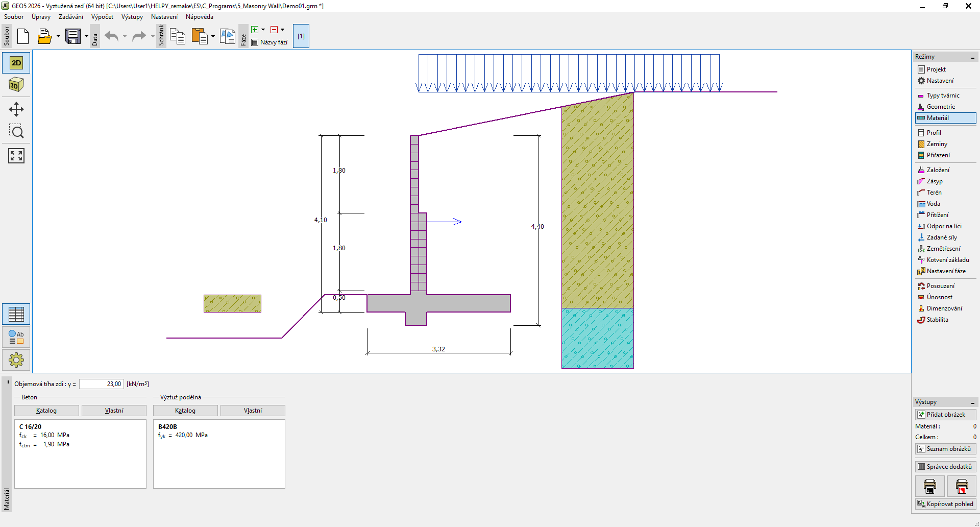Click Katalog button under Beton
This screenshot has width=980, height=527.
pos(46,411)
